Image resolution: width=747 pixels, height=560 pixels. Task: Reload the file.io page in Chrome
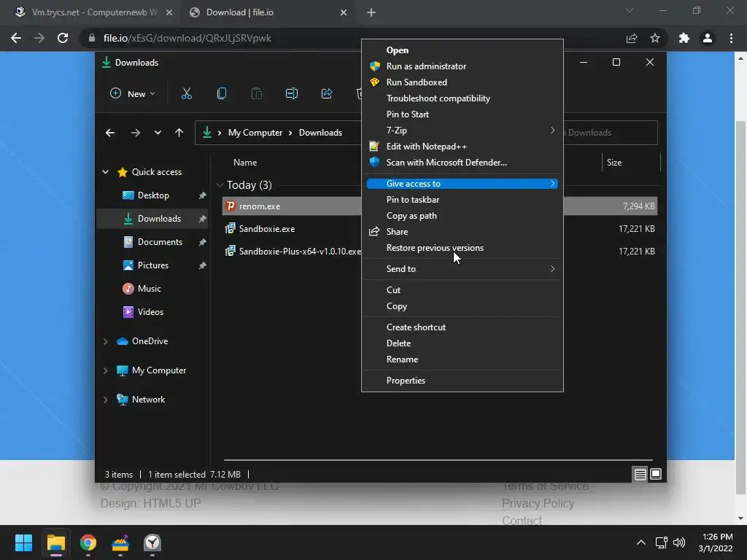tap(63, 38)
